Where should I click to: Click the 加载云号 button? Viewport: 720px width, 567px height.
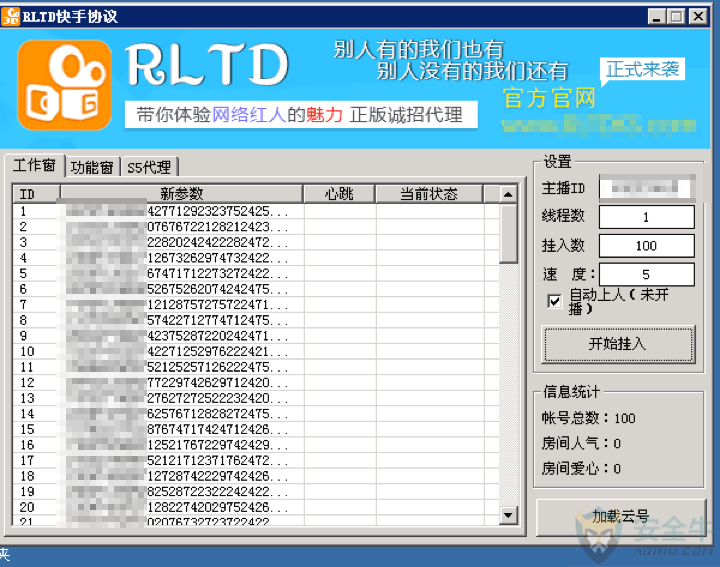[621, 516]
